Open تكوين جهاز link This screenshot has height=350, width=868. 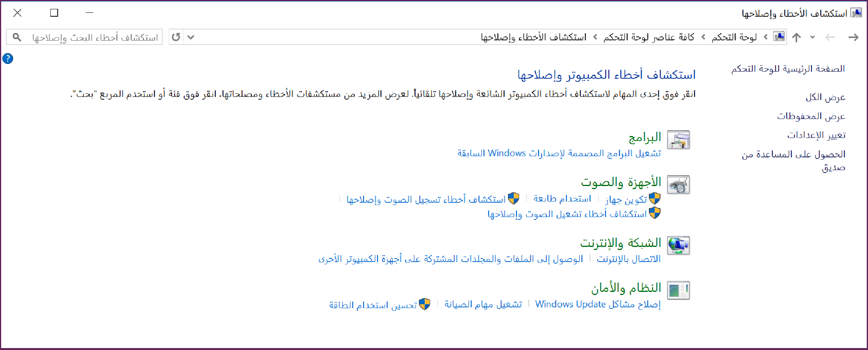pos(626,199)
